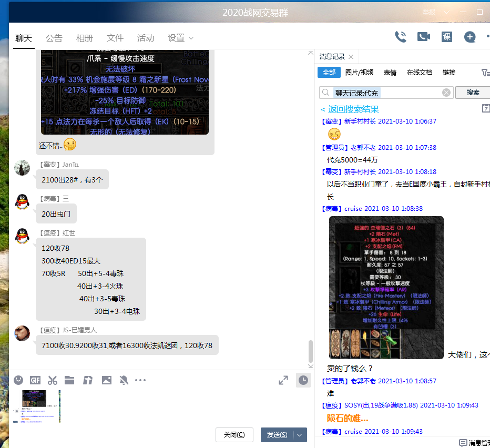
Task: Start a voice call in group
Action: pyautogui.click(x=401, y=37)
